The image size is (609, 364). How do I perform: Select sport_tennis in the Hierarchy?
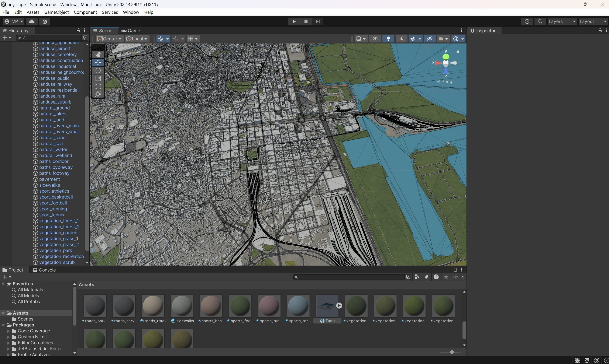coord(52,215)
